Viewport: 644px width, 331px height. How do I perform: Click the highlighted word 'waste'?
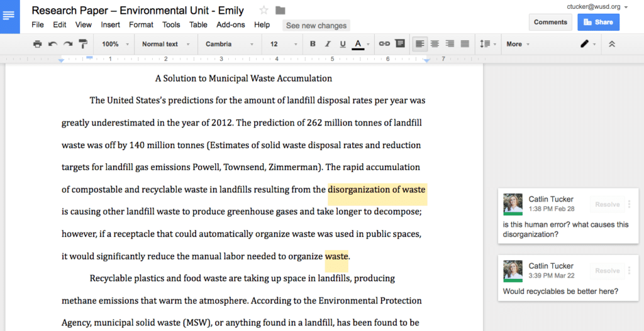(x=336, y=257)
